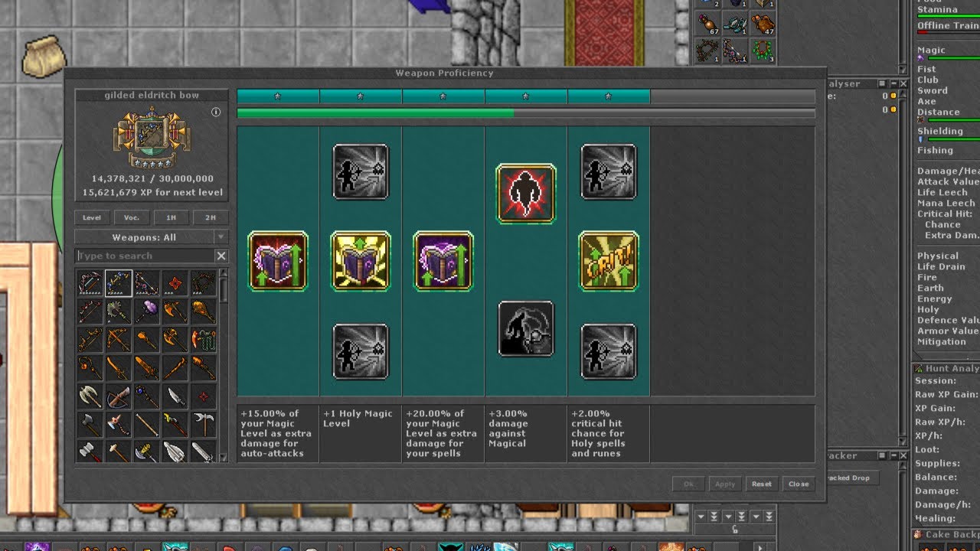Click the gilded eldritch bow portrait

click(x=152, y=138)
